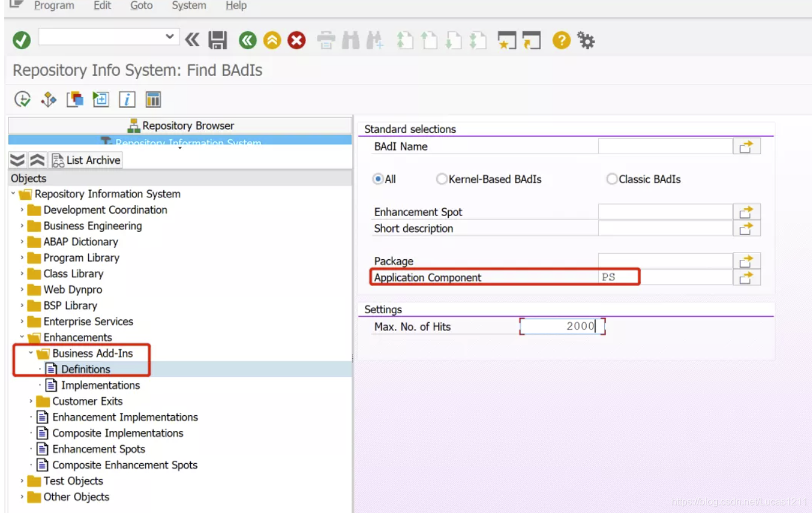
Task: Click the Dynamic Selections plus icon
Action: tap(101, 100)
